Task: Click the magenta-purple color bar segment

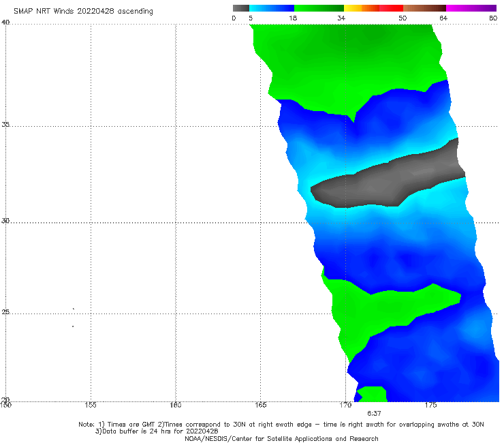Action: pyautogui.click(x=471, y=8)
